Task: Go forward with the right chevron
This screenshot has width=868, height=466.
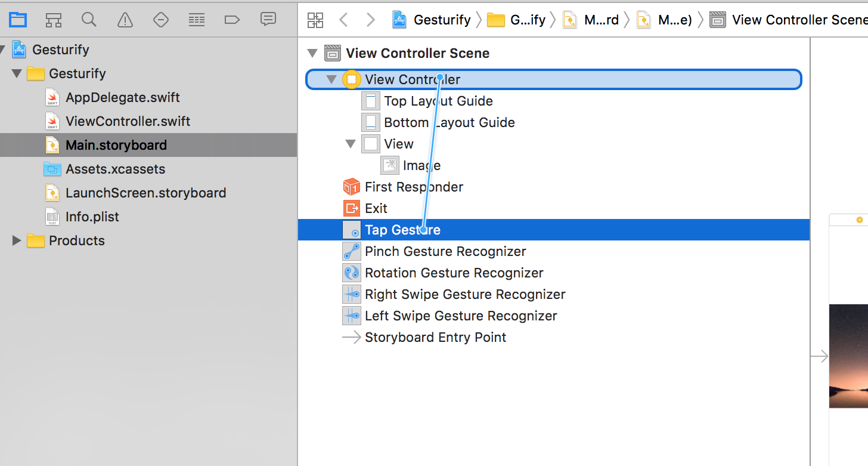Action: point(371,20)
